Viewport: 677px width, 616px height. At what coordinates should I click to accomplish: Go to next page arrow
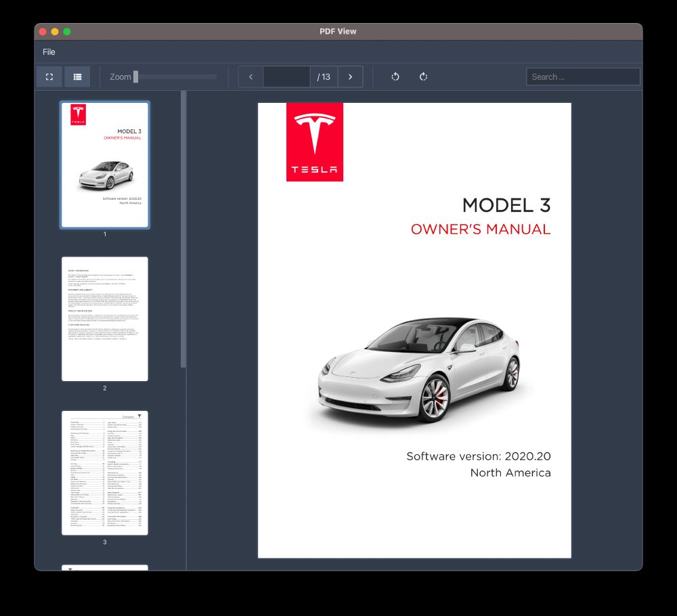350,77
